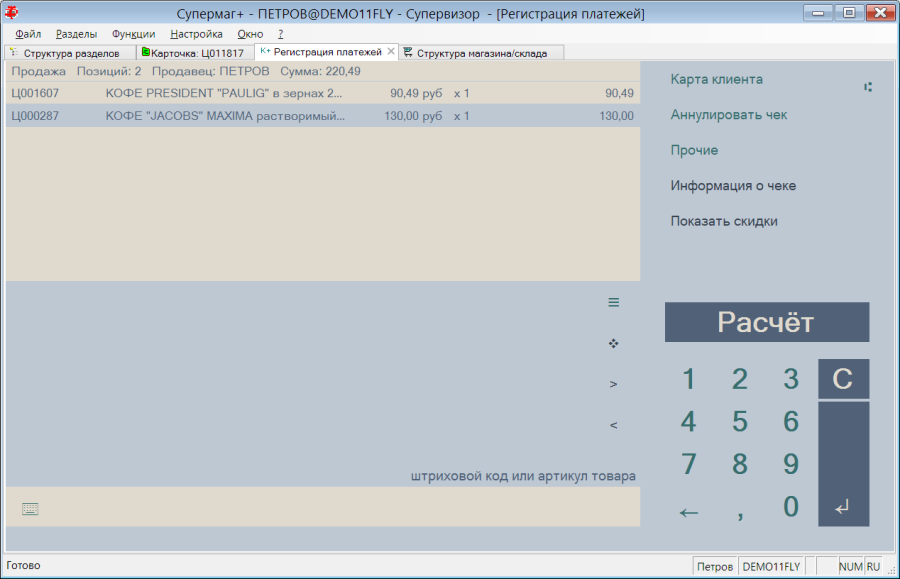Open the Разделы menu
Screen dimensions: 900x579
click(x=76, y=34)
